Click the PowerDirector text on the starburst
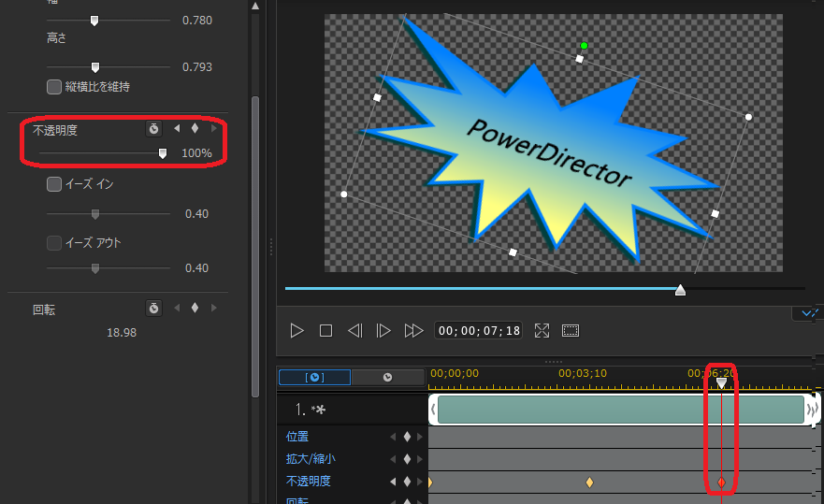Image resolution: width=824 pixels, height=504 pixels. coord(549,153)
